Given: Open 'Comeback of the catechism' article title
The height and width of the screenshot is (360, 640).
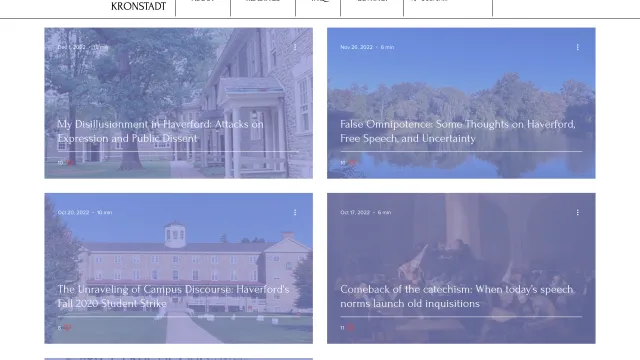Looking at the screenshot, I should tap(456, 296).
